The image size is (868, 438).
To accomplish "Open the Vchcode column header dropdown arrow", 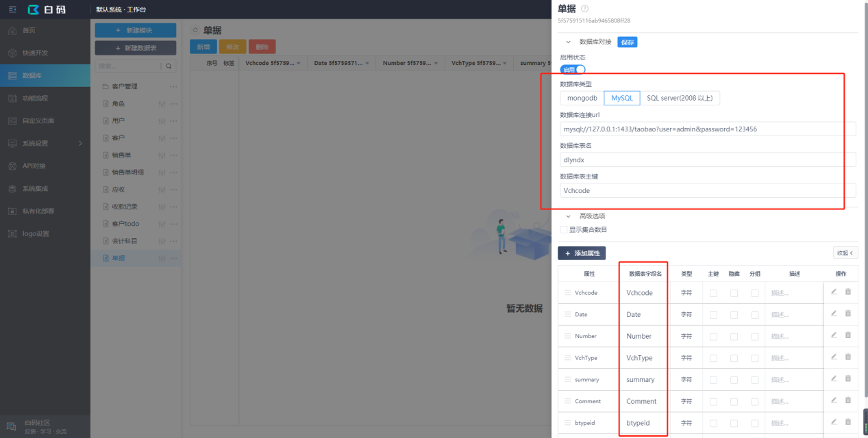I will [x=299, y=63].
